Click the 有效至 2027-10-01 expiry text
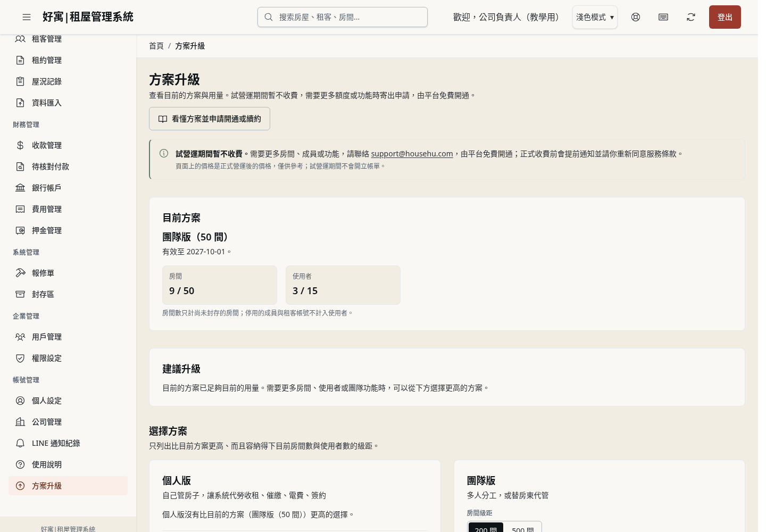The width and height of the screenshot is (766, 532). 197,252
